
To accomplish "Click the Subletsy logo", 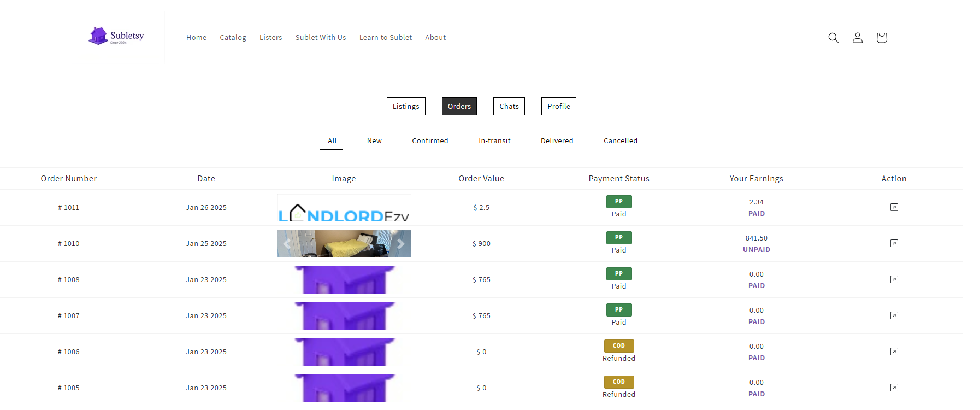I will coord(116,37).
